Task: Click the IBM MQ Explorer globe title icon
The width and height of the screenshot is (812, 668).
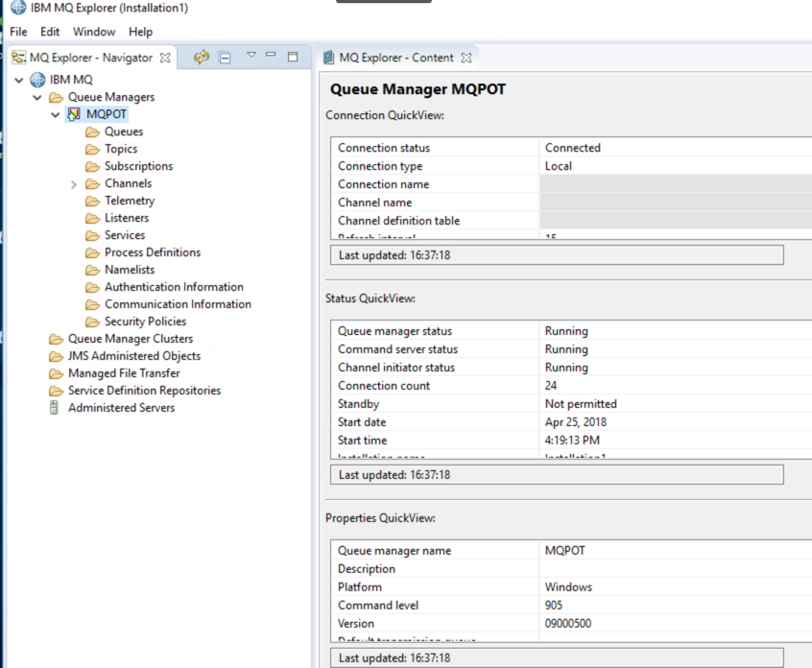Action: (18, 8)
